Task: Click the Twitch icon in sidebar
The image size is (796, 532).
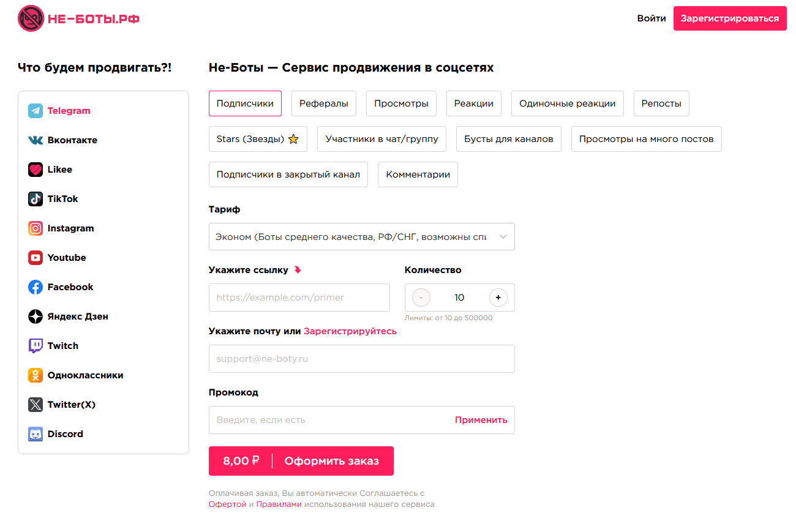Action: pos(36,346)
